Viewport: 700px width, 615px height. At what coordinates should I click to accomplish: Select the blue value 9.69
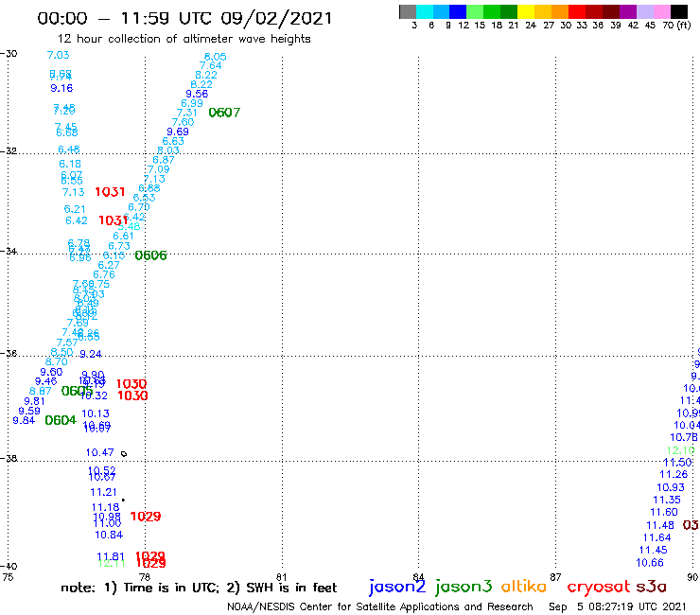click(178, 132)
